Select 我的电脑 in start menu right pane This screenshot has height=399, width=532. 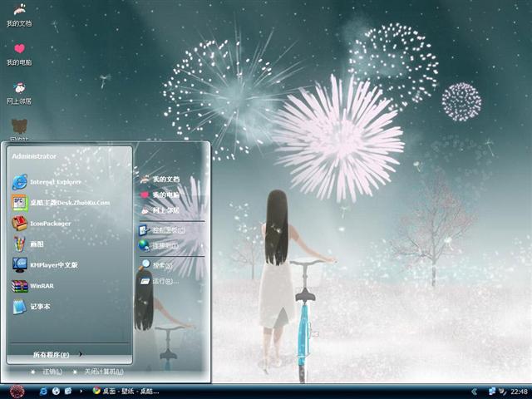coord(160,195)
